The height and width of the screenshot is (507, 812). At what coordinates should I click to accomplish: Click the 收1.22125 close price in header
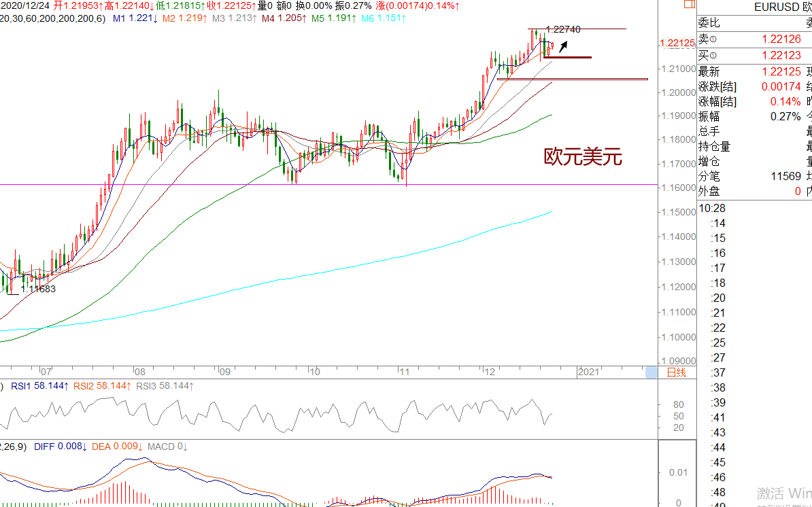(x=231, y=5)
